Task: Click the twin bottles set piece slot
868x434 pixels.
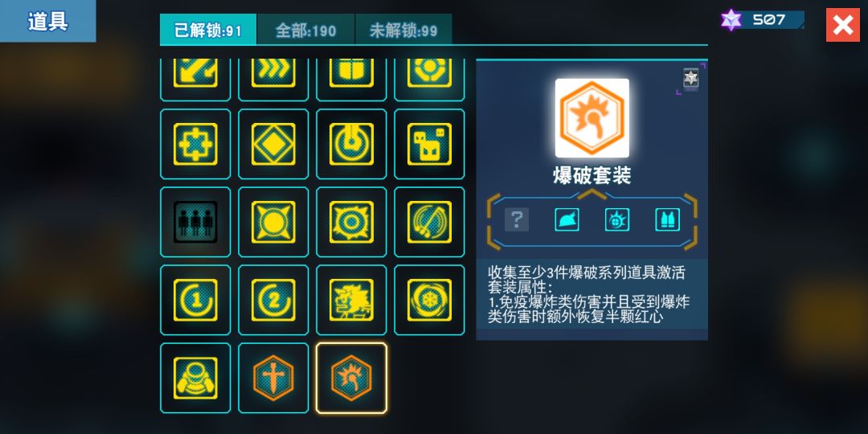Action: [x=668, y=219]
